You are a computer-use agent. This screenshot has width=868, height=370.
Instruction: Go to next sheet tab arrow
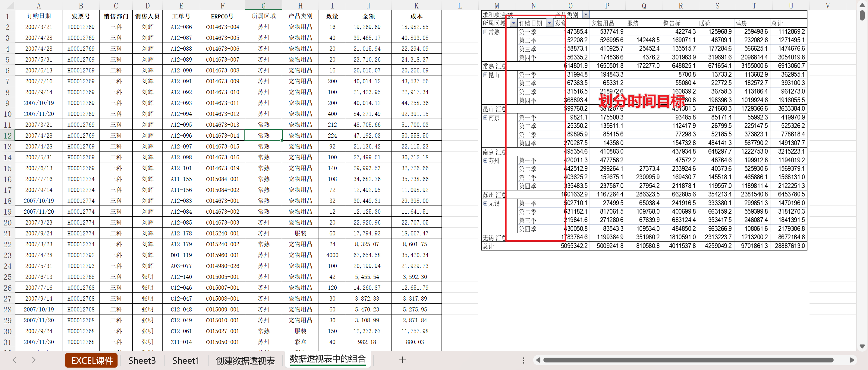tap(34, 360)
